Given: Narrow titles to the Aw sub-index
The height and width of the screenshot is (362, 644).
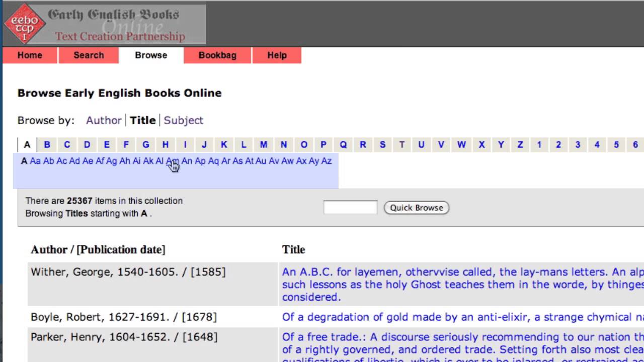Looking at the screenshot, I should (x=287, y=161).
